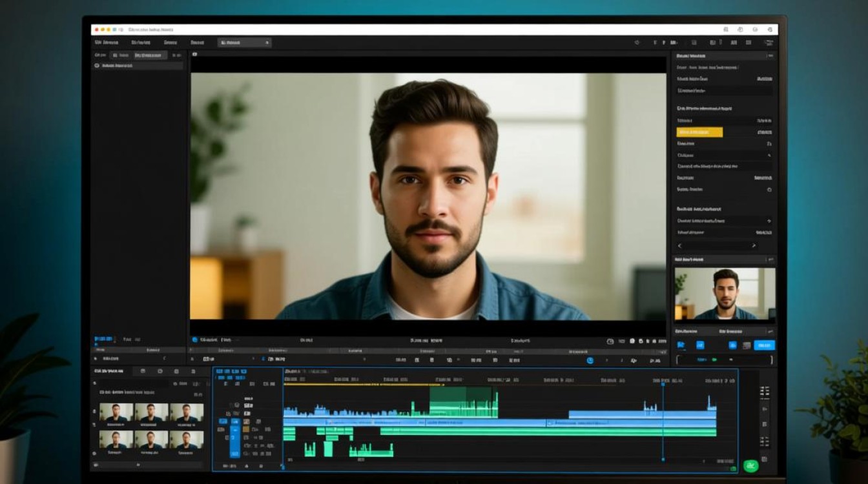Select the highlighted tab in the top menu bar
The height and width of the screenshot is (484, 868).
point(244,43)
